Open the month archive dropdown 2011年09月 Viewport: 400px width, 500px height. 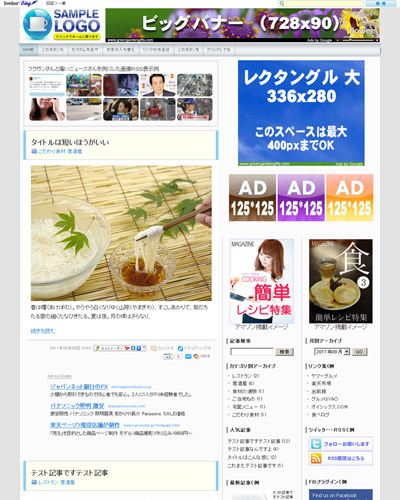pos(332,352)
